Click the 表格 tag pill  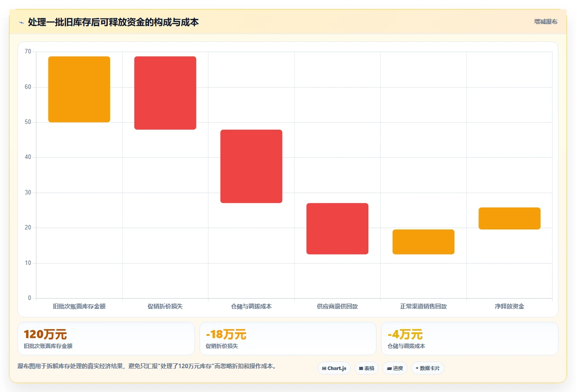click(367, 368)
